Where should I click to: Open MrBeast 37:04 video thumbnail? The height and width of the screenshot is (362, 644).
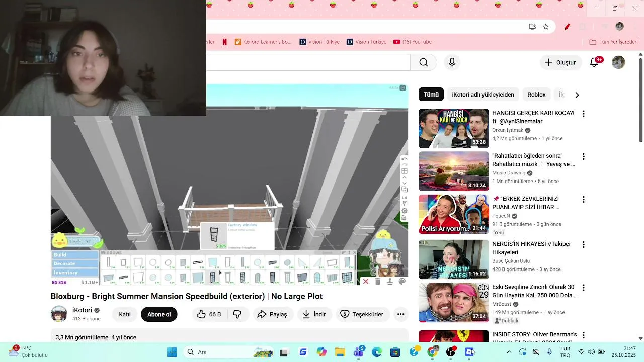[x=453, y=302]
